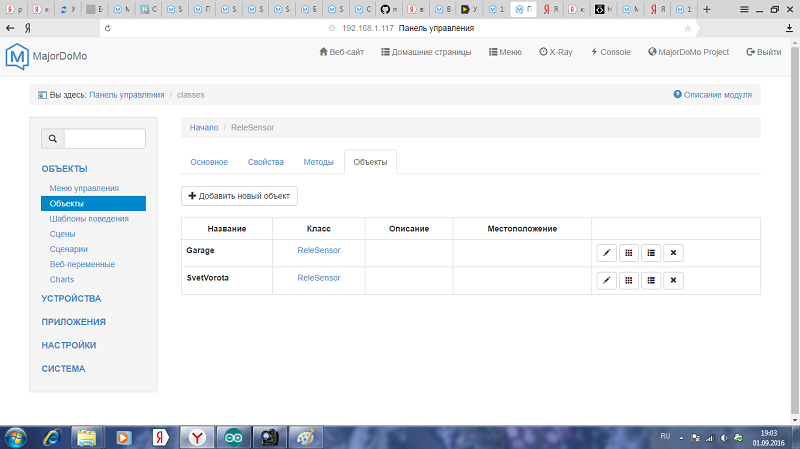Open Меню in top navigation
Image resolution: width=800 pixels, height=449 pixels.
click(x=505, y=52)
